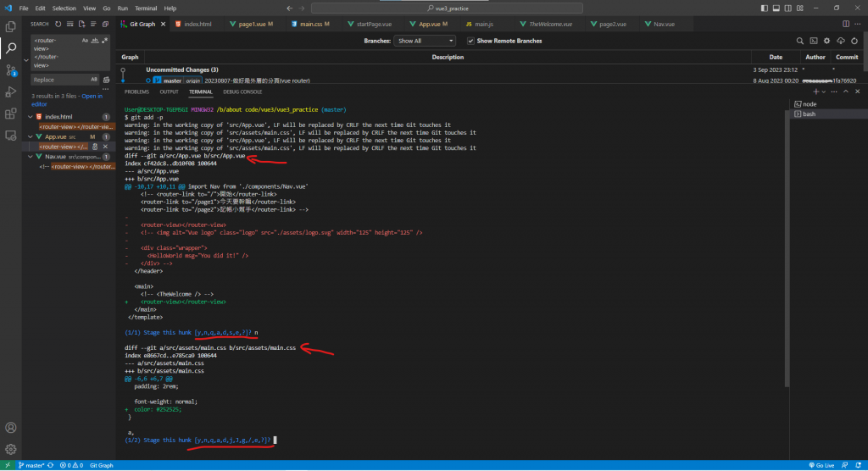Toggle Preserve Case in Replace field

[x=94, y=80]
